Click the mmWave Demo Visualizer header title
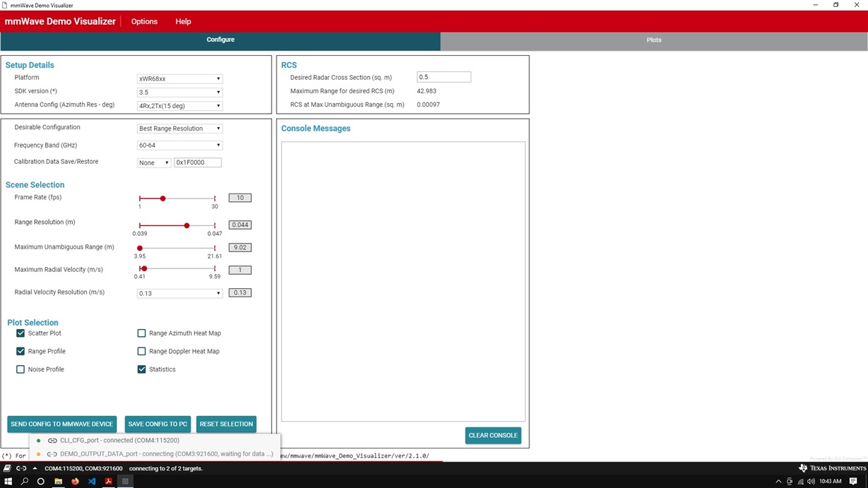This screenshot has height=488, width=868. point(60,21)
